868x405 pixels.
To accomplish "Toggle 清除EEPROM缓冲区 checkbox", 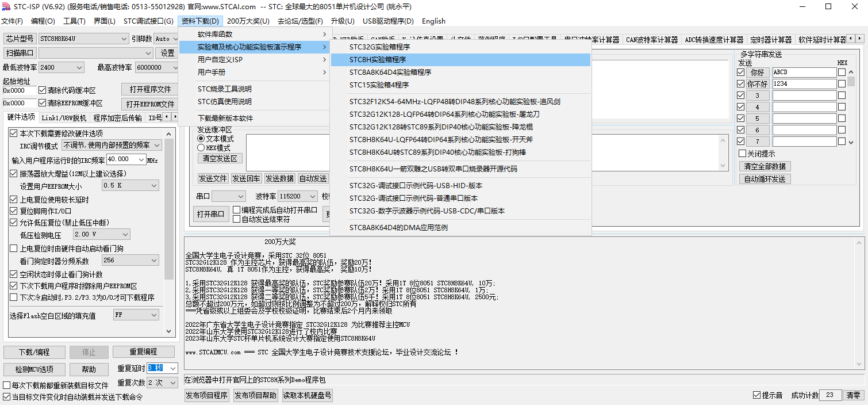I will click(42, 103).
